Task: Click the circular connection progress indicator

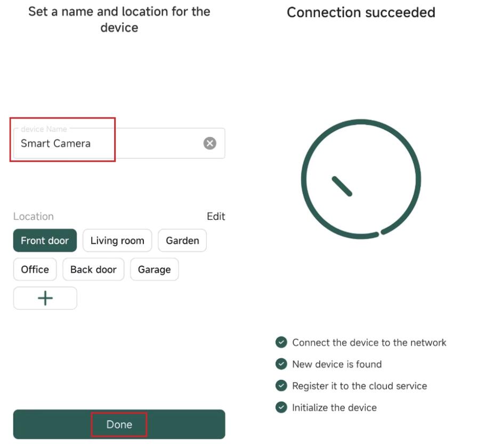Action: [361, 179]
